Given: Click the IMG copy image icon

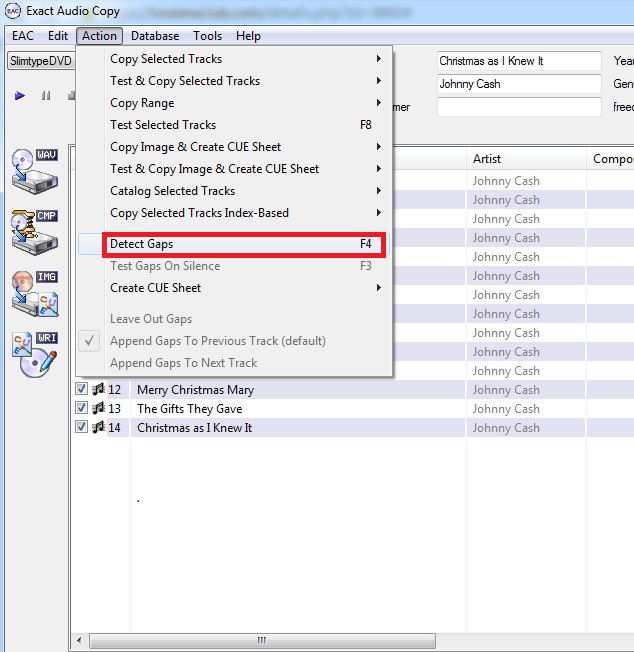Looking at the screenshot, I should pos(35,294).
